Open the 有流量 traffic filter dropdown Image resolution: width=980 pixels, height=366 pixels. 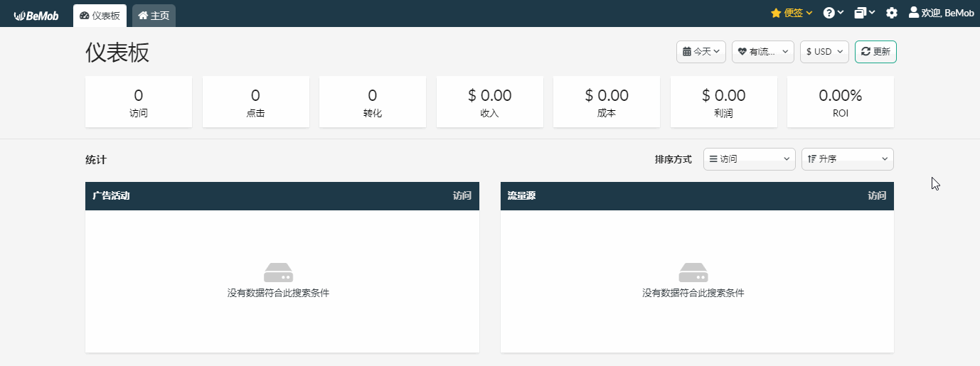[762, 52]
